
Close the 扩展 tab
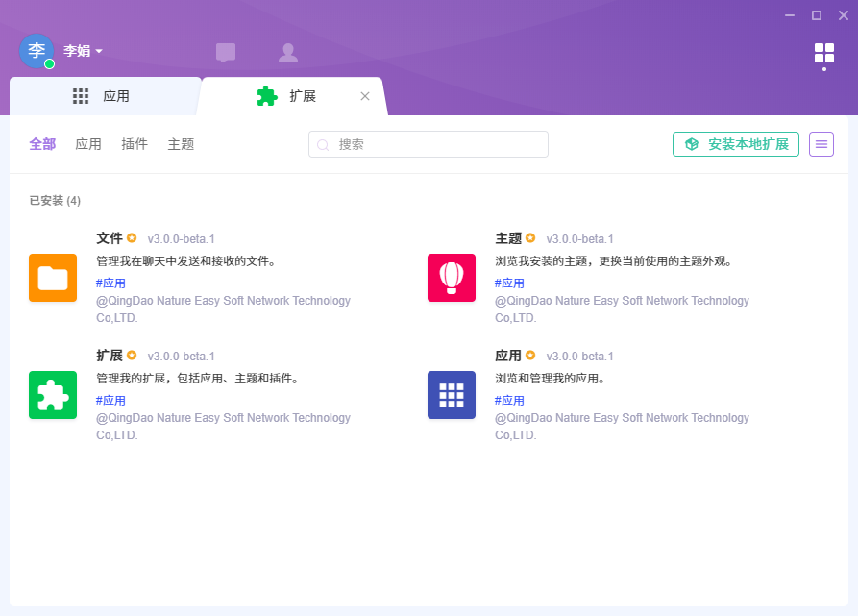coord(365,96)
